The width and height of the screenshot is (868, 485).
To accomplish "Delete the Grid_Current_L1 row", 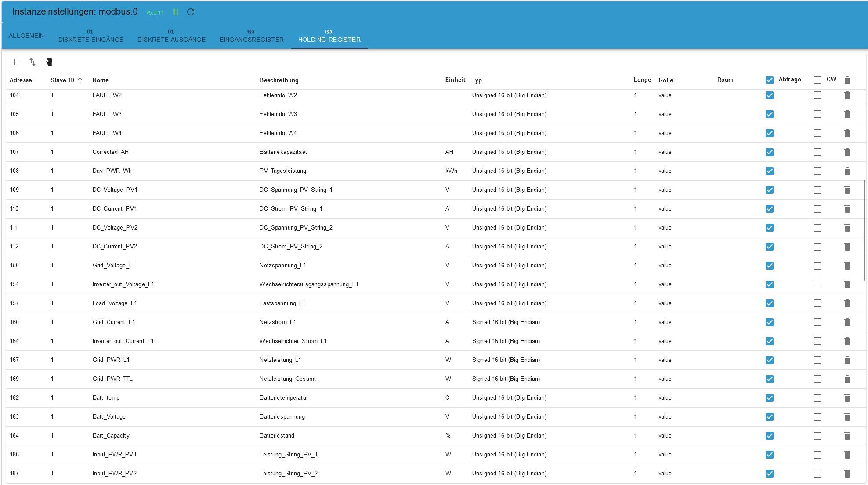I will coord(847,322).
